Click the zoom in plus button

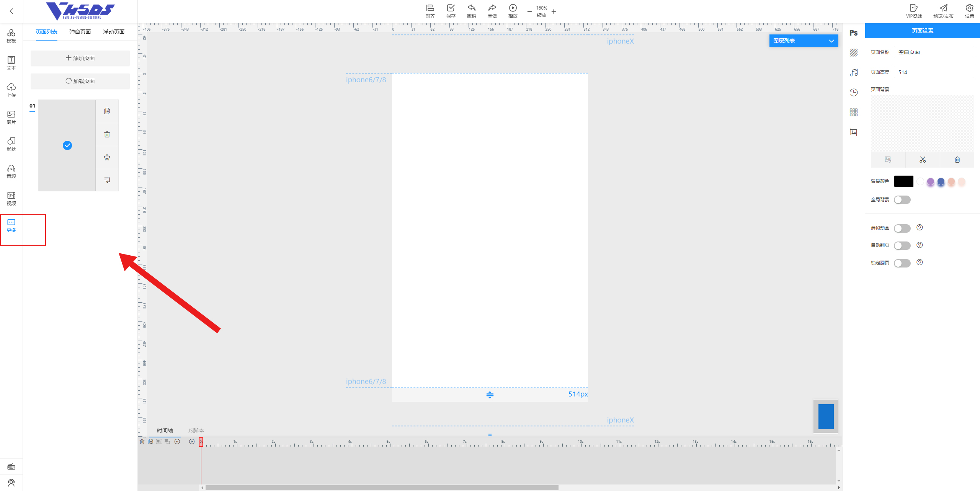point(554,11)
